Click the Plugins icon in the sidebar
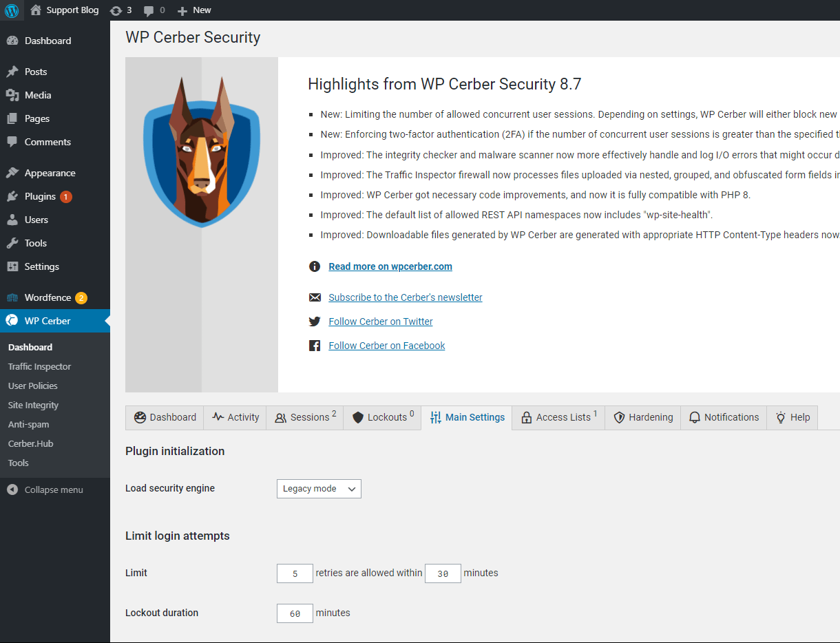 click(x=12, y=196)
